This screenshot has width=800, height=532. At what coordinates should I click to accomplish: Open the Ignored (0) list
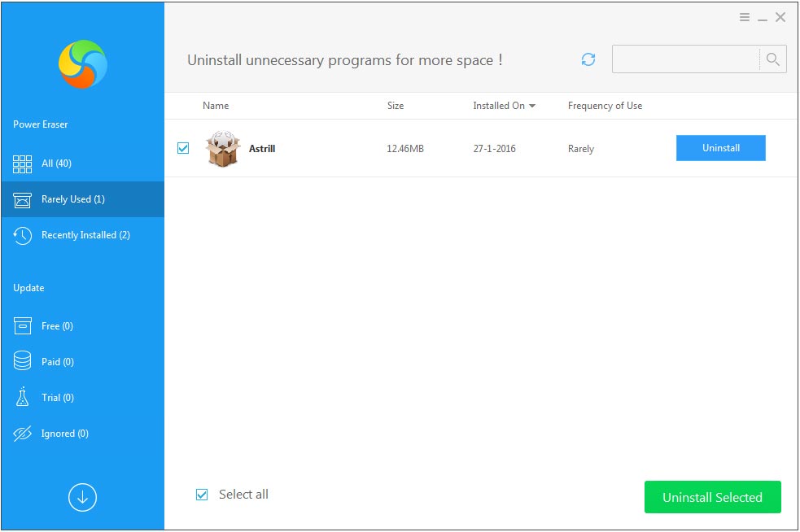(x=83, y=433)
